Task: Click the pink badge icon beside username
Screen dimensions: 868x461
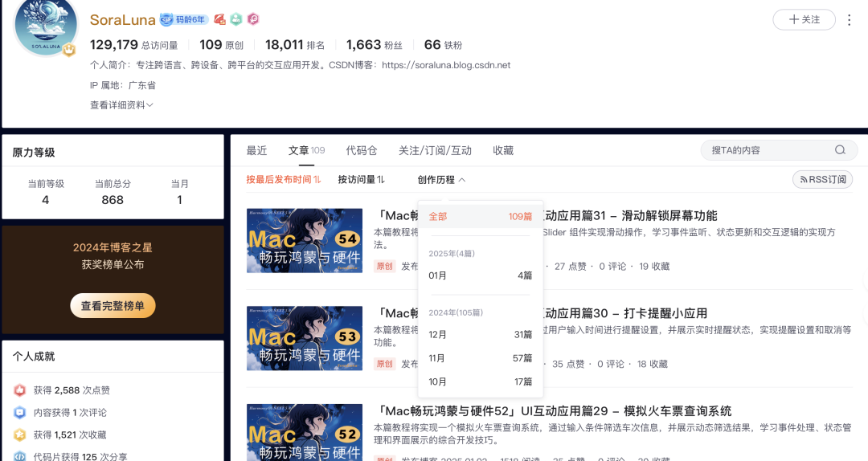Action: (x=253, y=19)
